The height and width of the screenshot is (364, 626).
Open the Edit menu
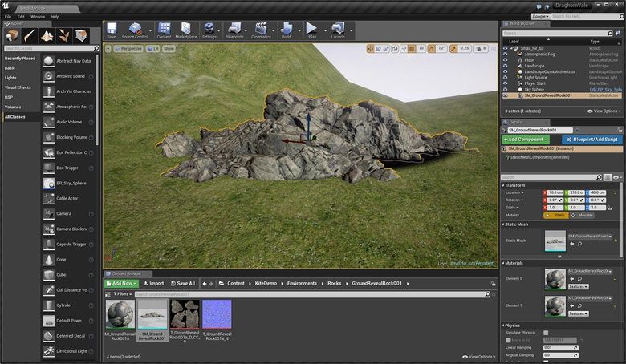21,17
